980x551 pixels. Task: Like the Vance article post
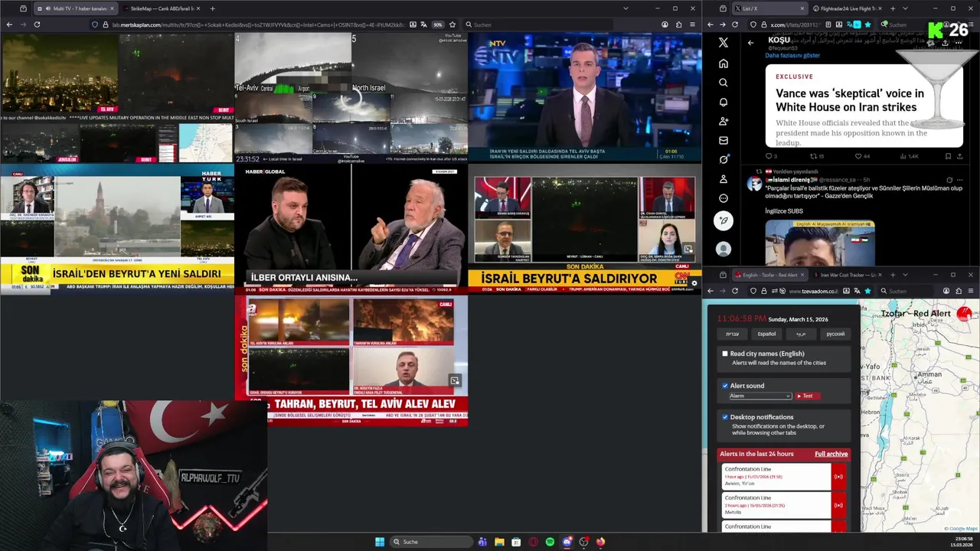click(862, 156)
